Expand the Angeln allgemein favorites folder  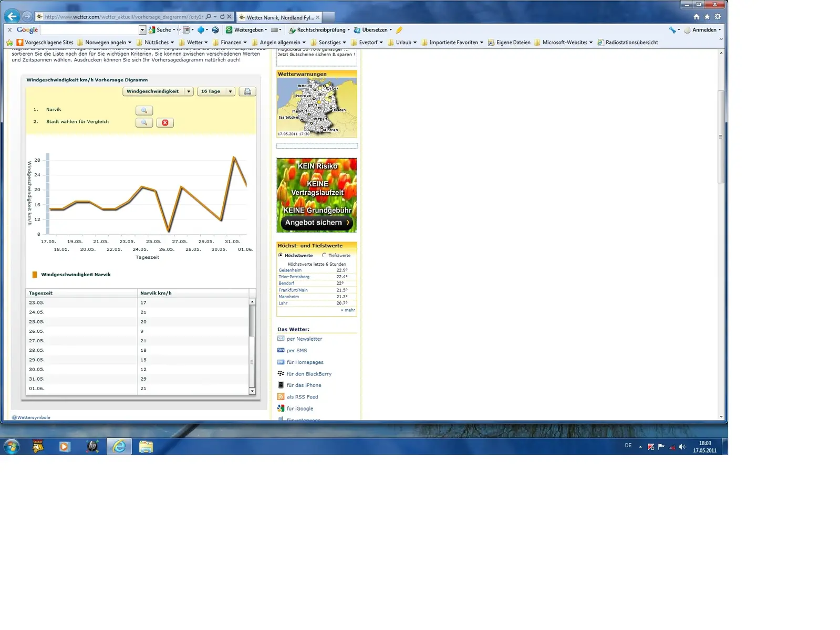[278, 43]
